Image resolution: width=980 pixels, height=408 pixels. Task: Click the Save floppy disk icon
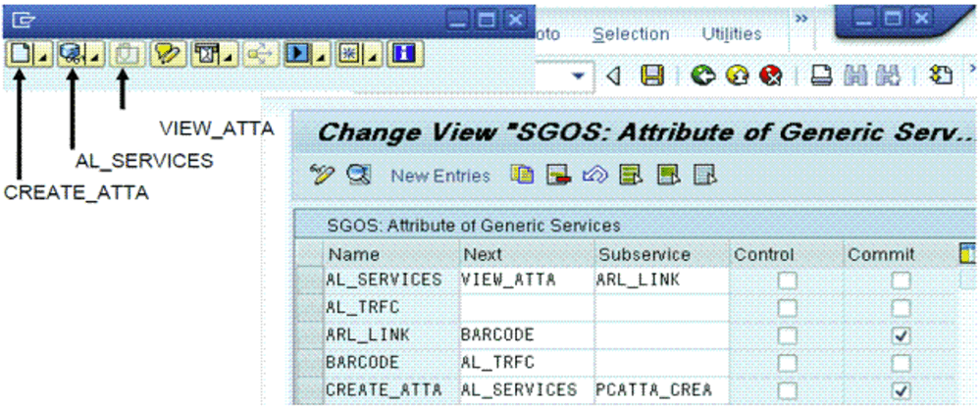click(652, 76)
